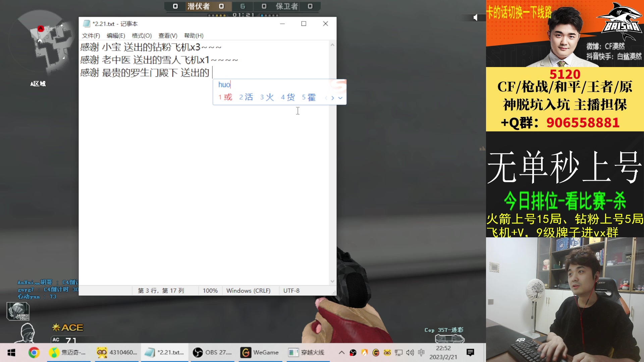Click the speaker mute icon in the game
644x362 pixels.
pyautogui.click(x=475, y=17)
